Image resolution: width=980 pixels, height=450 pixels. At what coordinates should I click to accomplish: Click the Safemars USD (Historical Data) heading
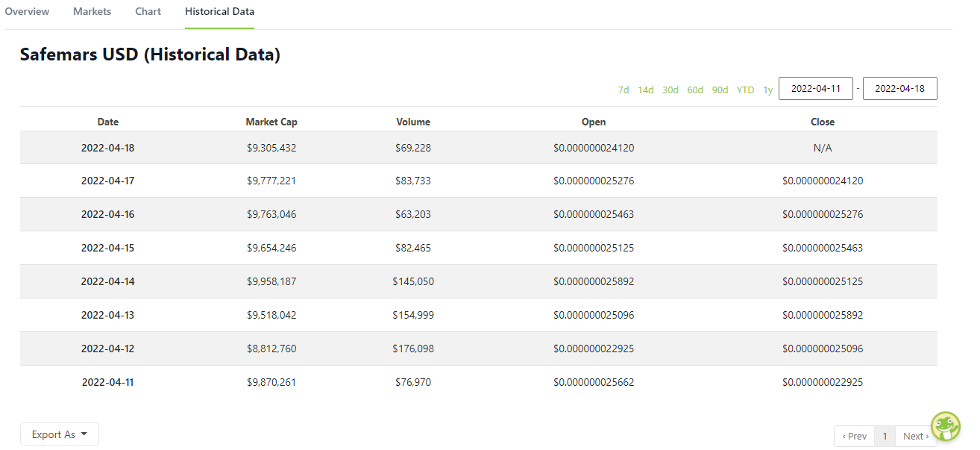150,54
